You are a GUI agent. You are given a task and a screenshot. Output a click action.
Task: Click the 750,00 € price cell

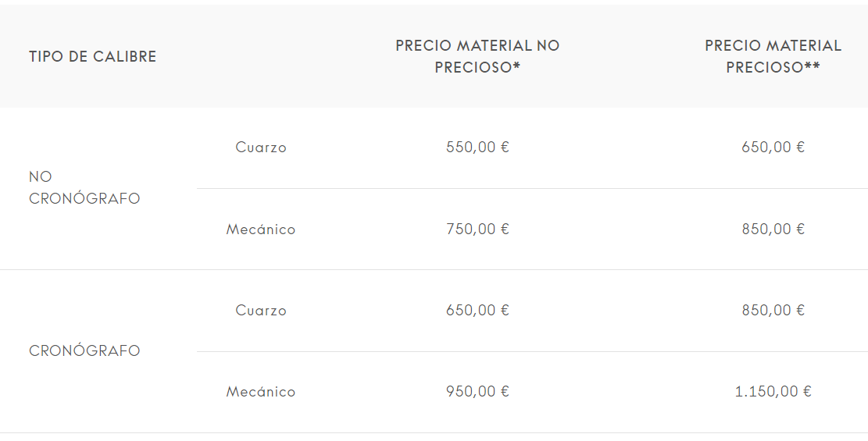tap(477, 229)
